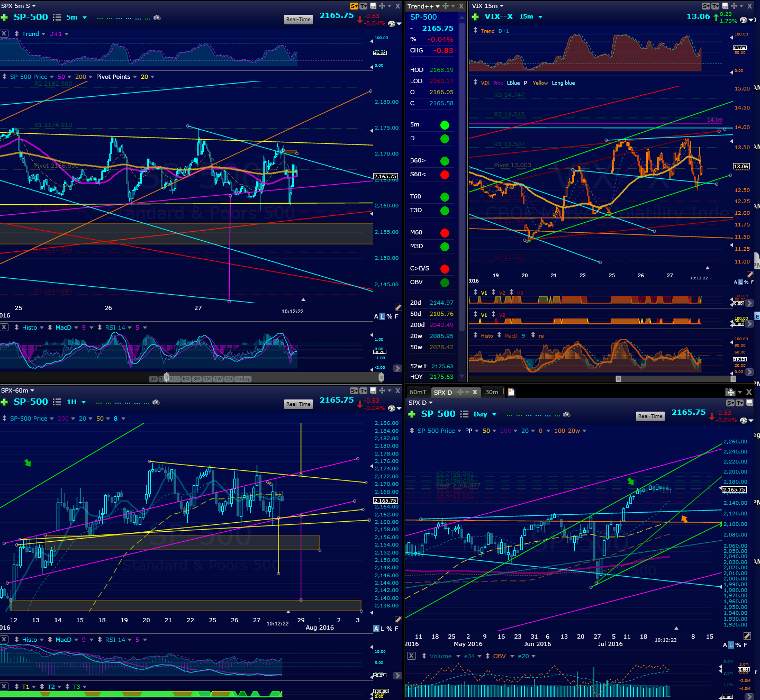
Task: Expand the 100-20w study dropdown in the SPX D chart
Action: click(584, 431)
